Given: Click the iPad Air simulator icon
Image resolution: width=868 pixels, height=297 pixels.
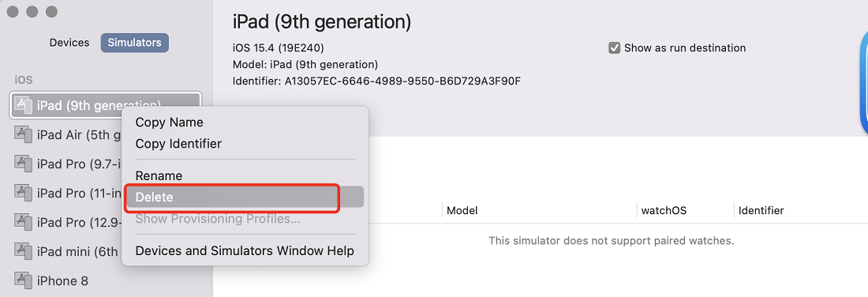Looking at the screenshot, I should point(23,134).
